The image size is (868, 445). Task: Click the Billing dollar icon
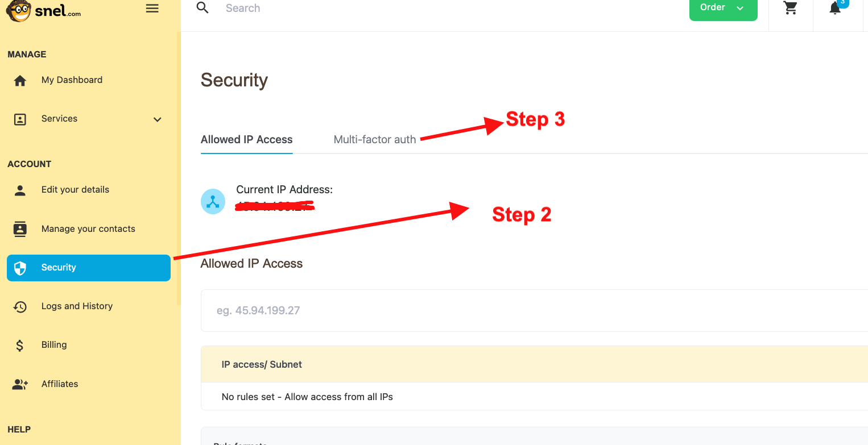20,345
